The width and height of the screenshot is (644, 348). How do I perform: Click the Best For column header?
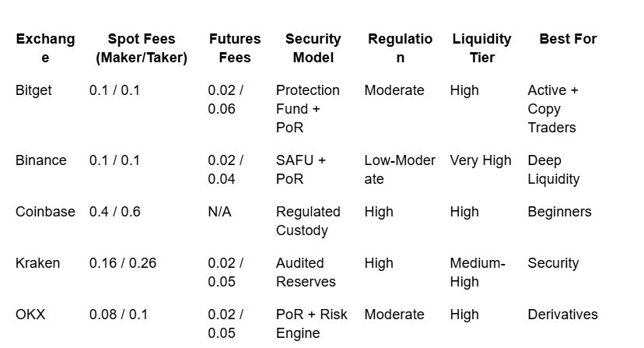568,39
